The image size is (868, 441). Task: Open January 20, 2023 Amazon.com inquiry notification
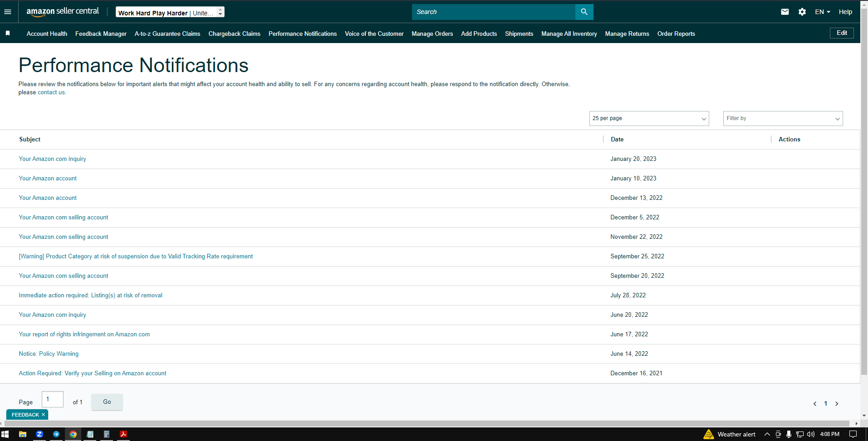[x=52, y=159]
